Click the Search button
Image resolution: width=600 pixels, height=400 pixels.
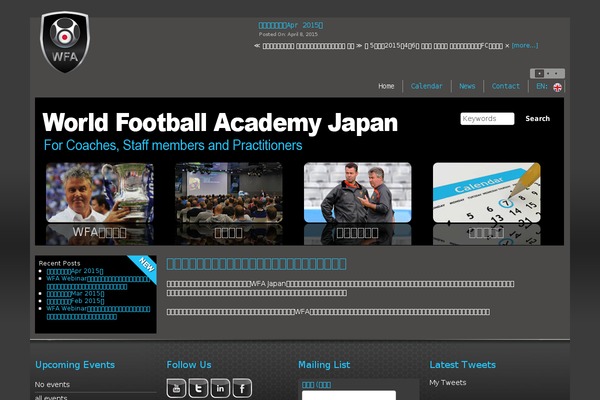[x=537, y=119]
